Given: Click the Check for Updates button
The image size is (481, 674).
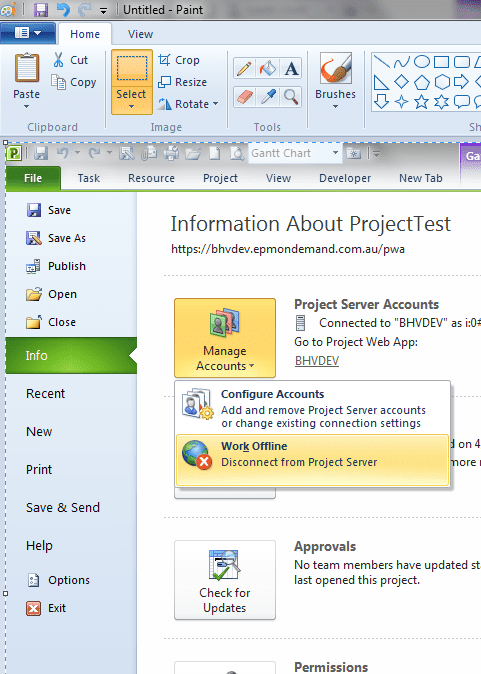Looking at the screenshot, I should [225, 580].
